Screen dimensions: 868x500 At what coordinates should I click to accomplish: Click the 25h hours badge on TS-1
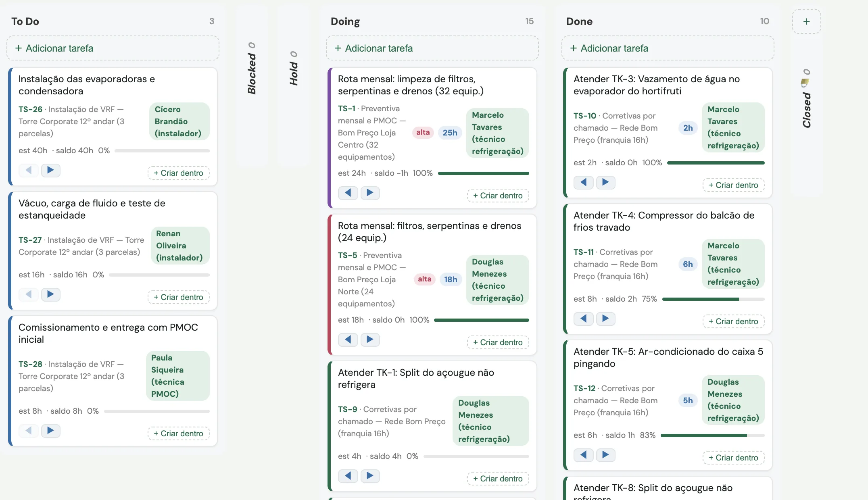450,133
